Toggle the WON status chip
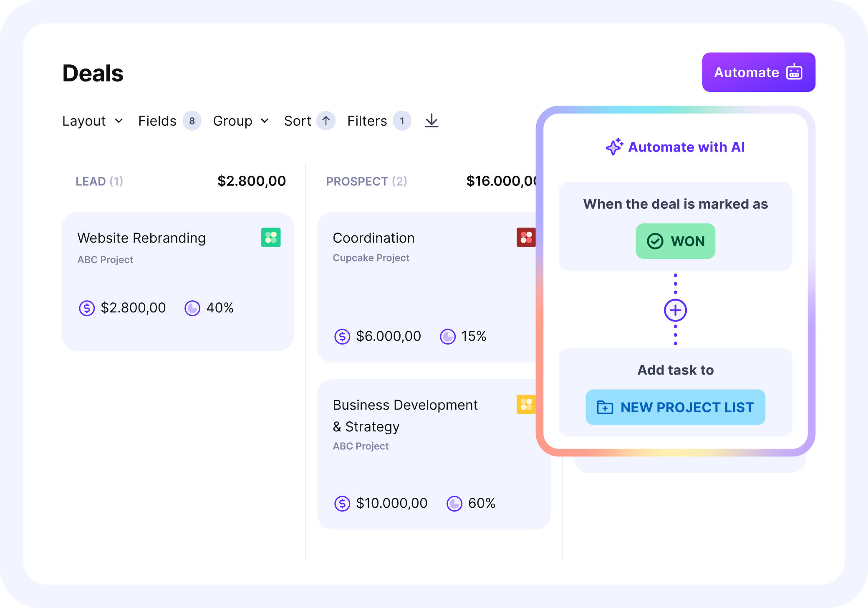 675,241
